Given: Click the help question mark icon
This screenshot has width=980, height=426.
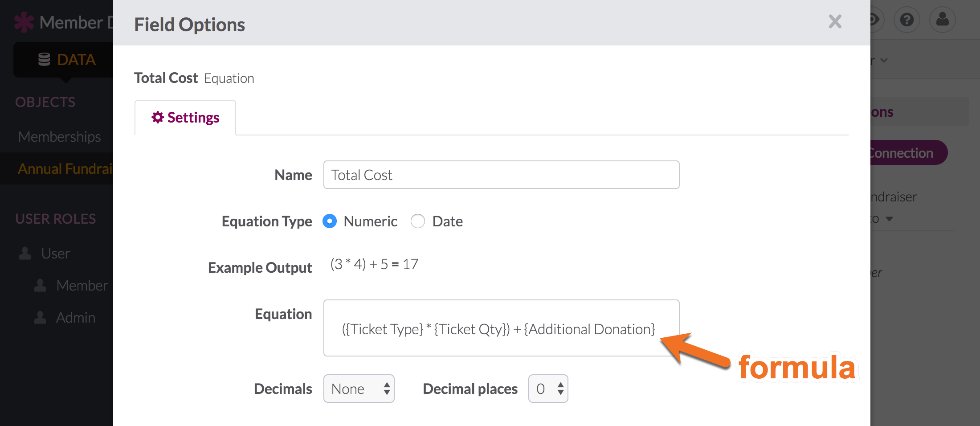Looking at the screenshot, I should click(x=906, y=20).
